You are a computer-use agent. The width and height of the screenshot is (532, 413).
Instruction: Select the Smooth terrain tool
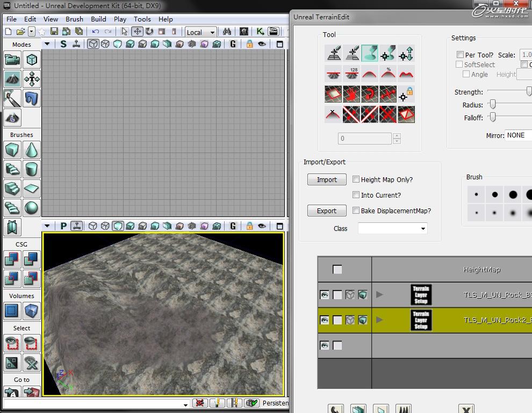coord(370,74)
